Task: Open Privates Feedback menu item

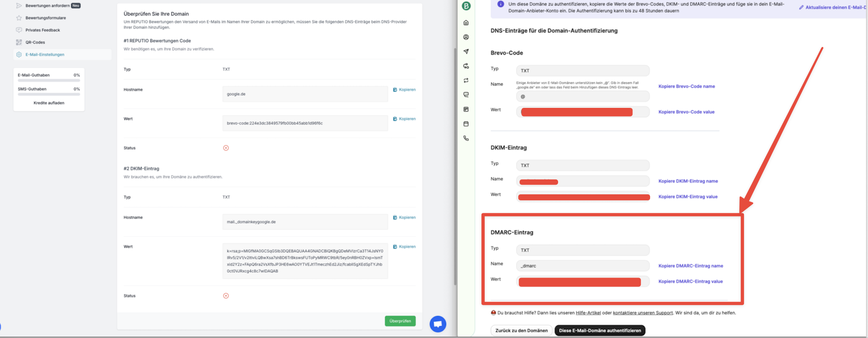Action: coord(42,30)
